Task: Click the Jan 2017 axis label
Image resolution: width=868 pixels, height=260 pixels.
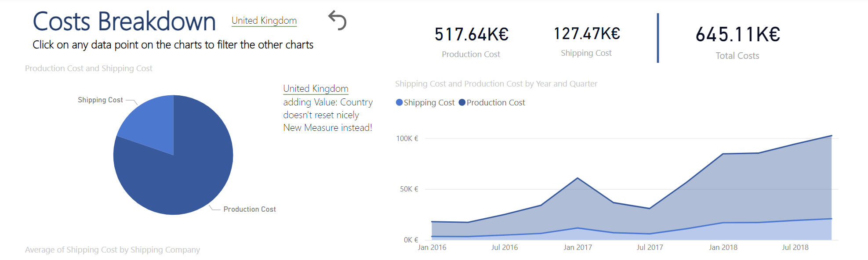Action: pyautogui.click(x=577, y=247)
